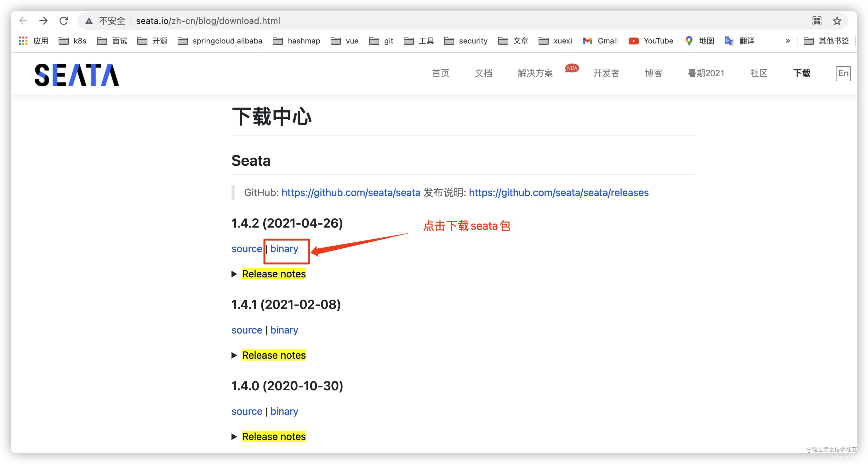This screenshot has width=868, height=464.
Task: Open the 地图 maps bookmark
Action: 700,41
